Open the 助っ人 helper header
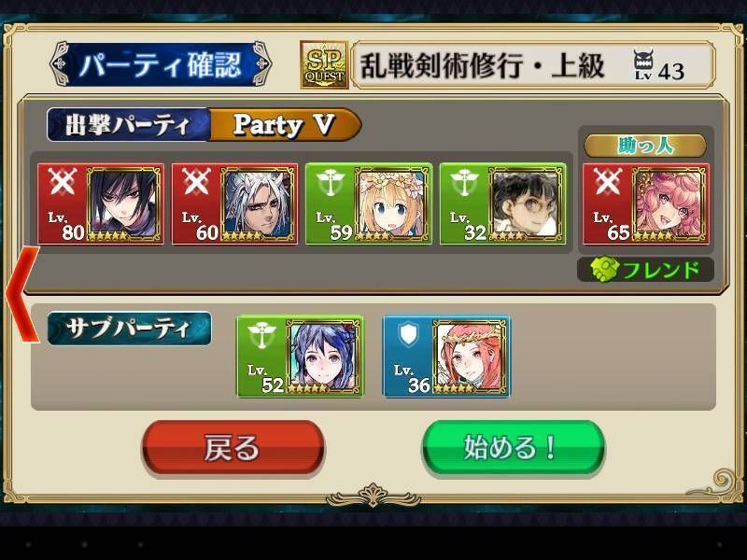This screenshot has height=560, width=747. point(645,146)
